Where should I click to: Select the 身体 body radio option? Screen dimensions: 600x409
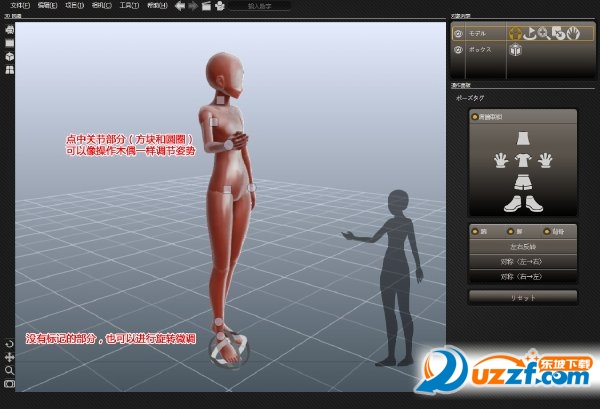point(547,231)
